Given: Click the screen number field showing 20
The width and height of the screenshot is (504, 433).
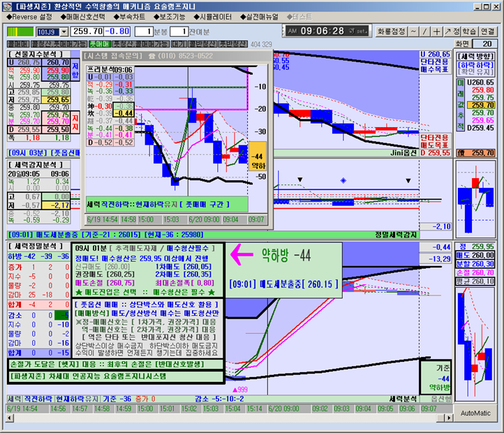Looking at the screenshot, I should pyautogui.click(x=484, y=44).
